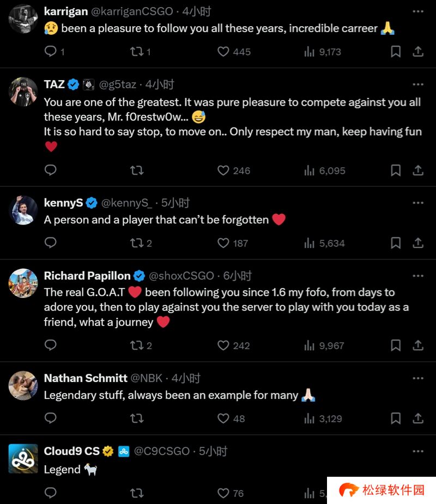The image size is (436, 504).
Task: Like kennyS's tweet
Action: (223, 243)
